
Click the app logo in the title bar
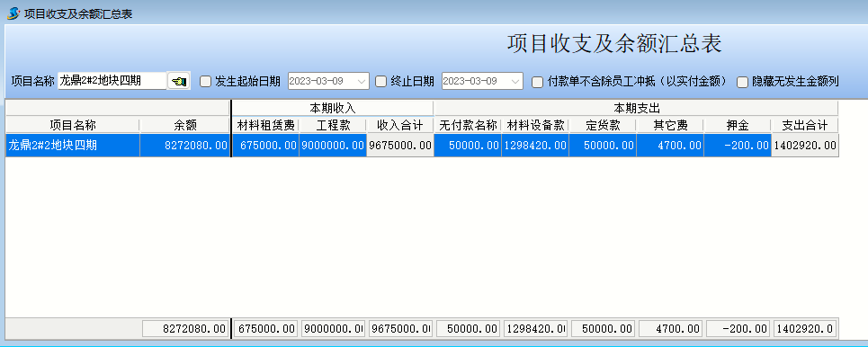[13, 13]
